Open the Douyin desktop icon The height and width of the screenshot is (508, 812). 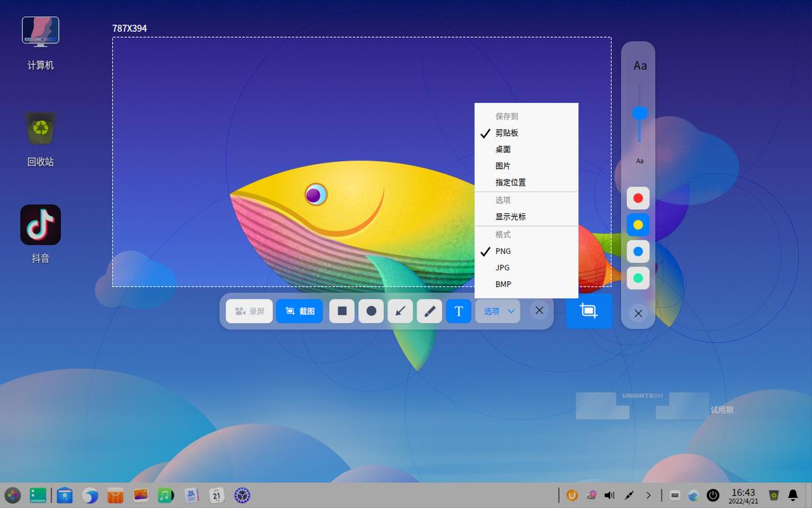[41, 226]
